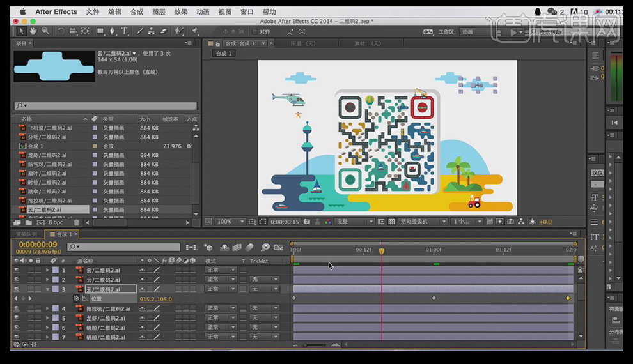
Task: Enable the 对齐 snapping checkbox
Action: pyautogui.click(x=254, y=32)
